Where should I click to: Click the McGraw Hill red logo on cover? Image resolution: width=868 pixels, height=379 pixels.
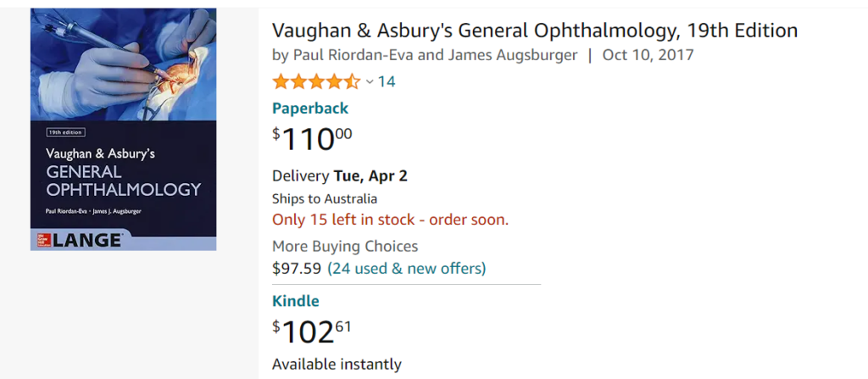(x=42, y=240)
